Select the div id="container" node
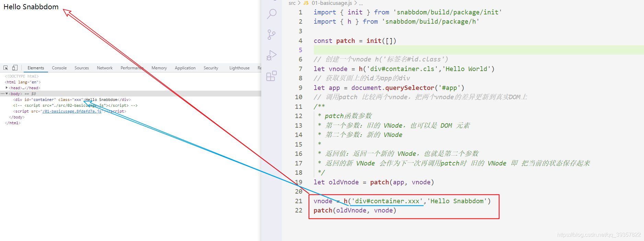644x241 pixels. tap(72, 100)
